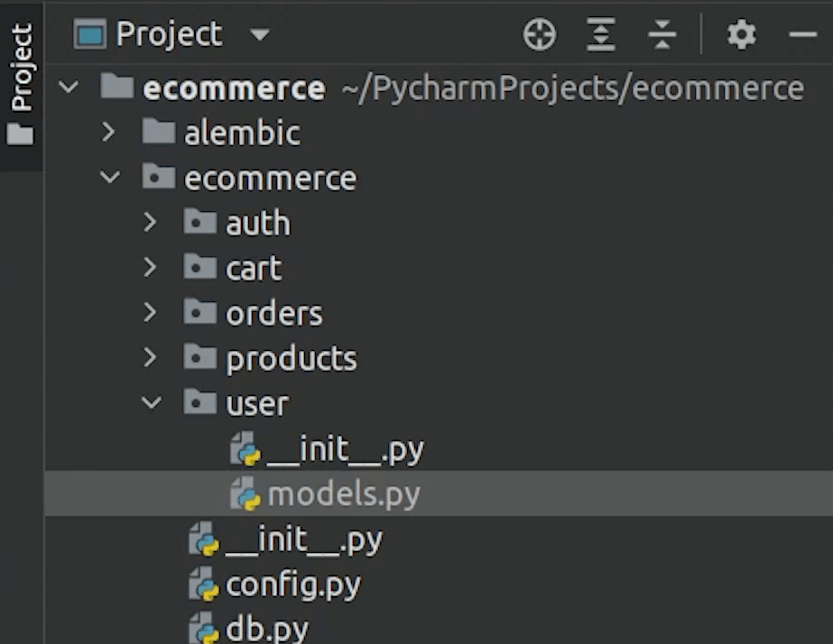Click the Select Opened File crosshair icon
The height and width of the screenshot is (644, 833).
click(x=540, y=35)
